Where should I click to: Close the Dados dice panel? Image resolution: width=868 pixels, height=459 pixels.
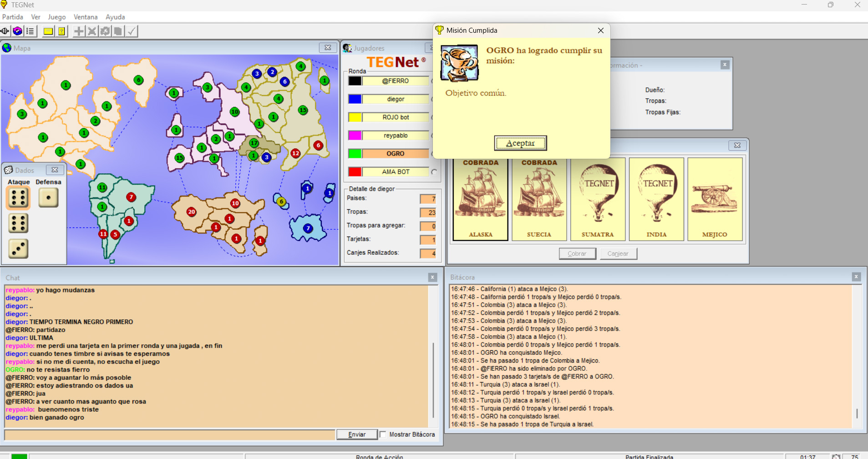[x=55, y=170]
